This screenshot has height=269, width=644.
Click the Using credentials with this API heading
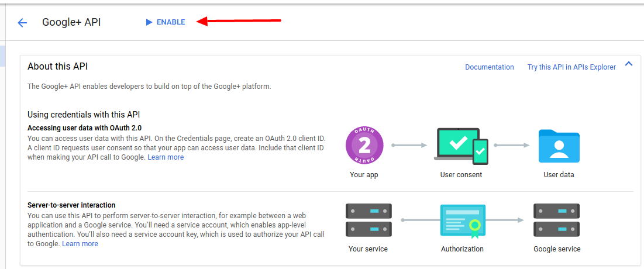[84, 115]
